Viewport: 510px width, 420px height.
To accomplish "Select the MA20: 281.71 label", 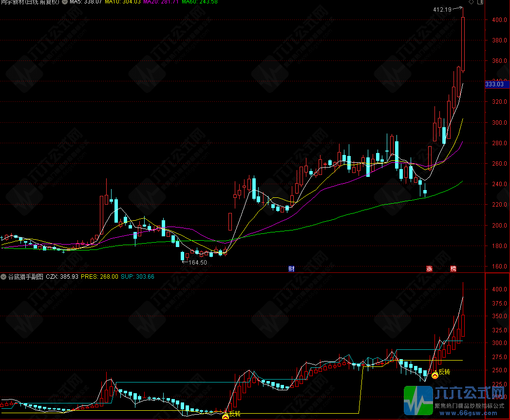I will tap(161, 1).
